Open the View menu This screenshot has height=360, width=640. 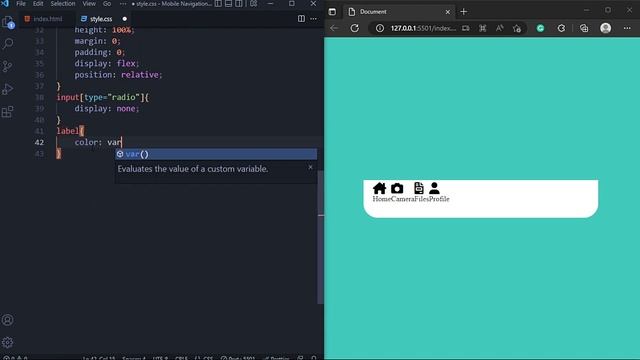89,4
